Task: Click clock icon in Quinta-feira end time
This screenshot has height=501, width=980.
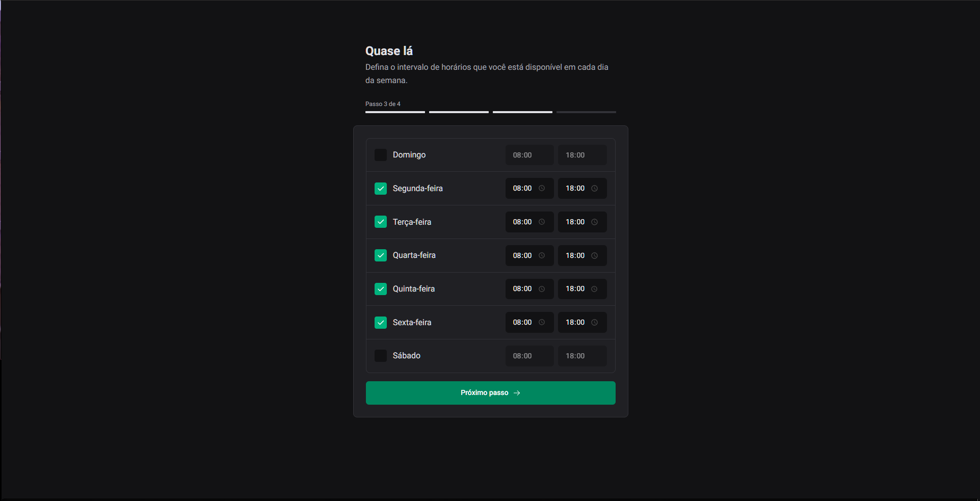Action: [x=594, y=289]
